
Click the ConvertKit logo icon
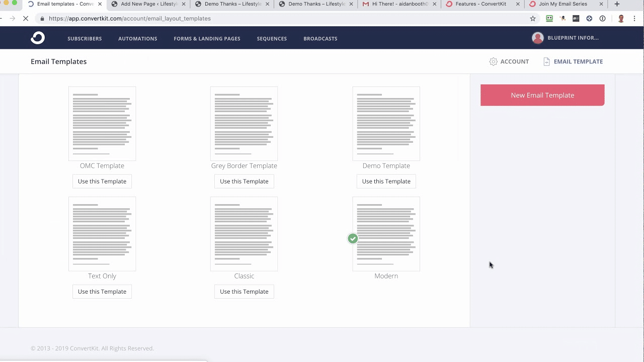click(38, 38)
